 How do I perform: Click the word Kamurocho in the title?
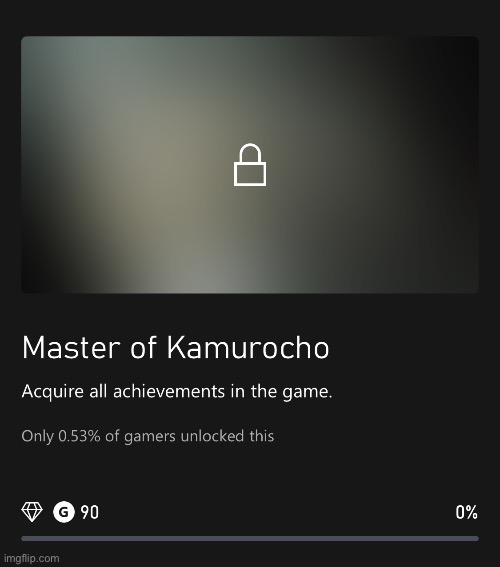point(248,348)
